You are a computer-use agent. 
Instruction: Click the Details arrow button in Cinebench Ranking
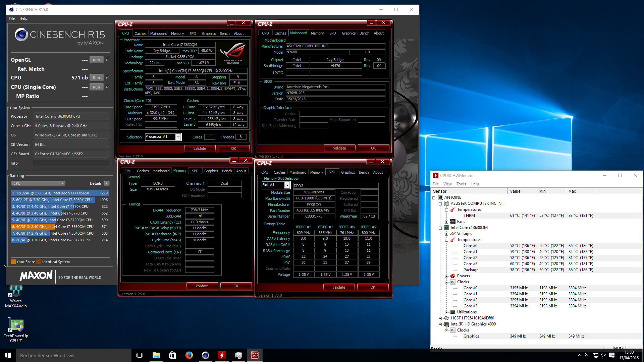(107, 183)
